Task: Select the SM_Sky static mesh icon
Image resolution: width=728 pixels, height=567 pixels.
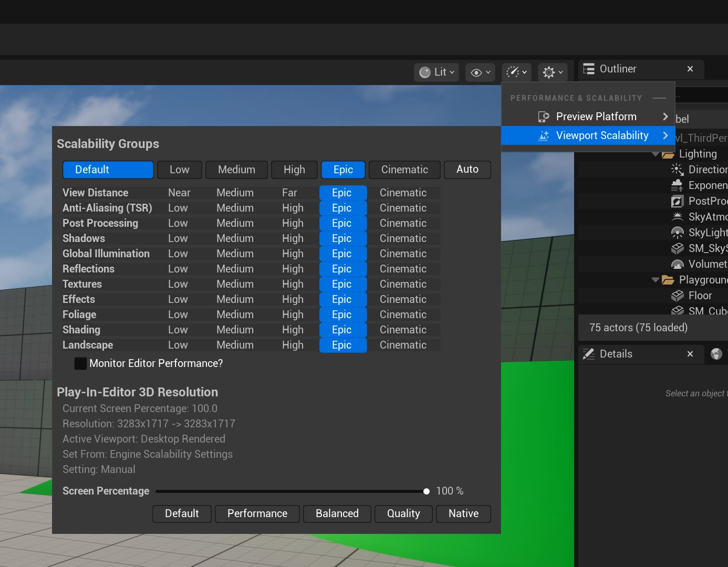Action: point(678,248)
